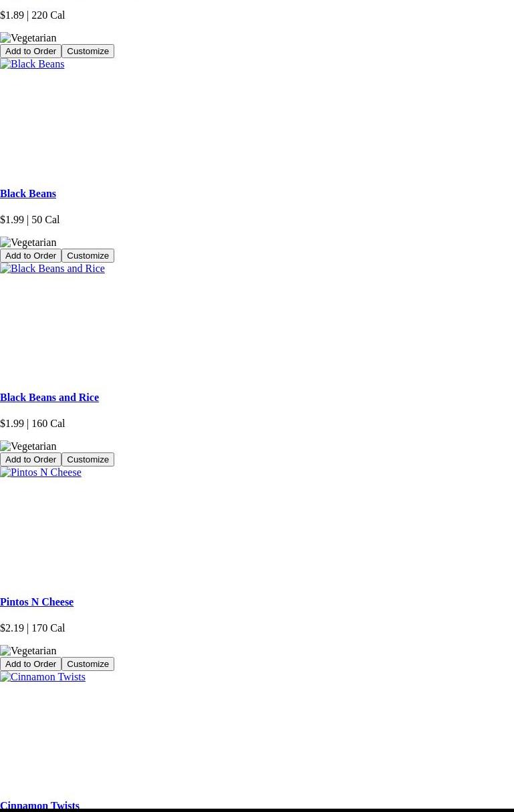Click Vegetarian icon under Black Beans and Rice
Screen dimensions: 514x812
tap(28, 446)
